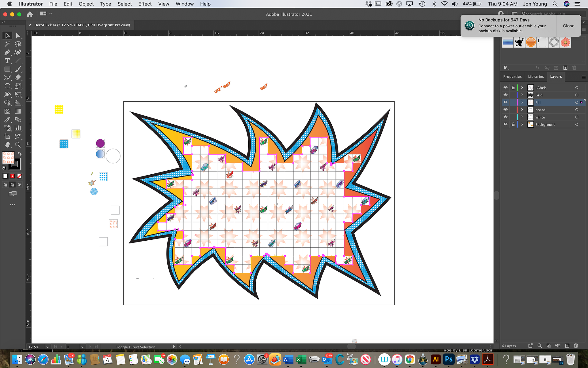Image resolution: width=588 pixels, height=368 pixels.
Task: Click target circle of the Grid layer
Action: click(x=577, y=95)
